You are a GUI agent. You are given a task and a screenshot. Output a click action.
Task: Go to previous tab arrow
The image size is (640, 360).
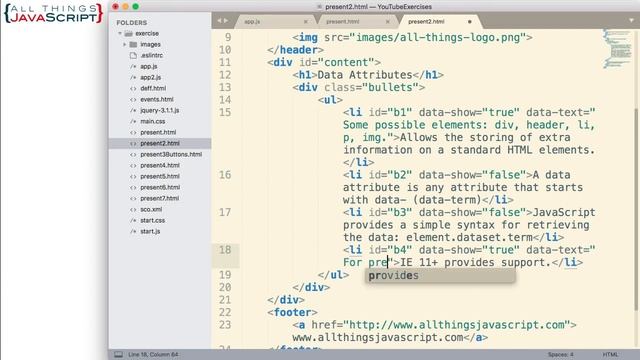220,21
